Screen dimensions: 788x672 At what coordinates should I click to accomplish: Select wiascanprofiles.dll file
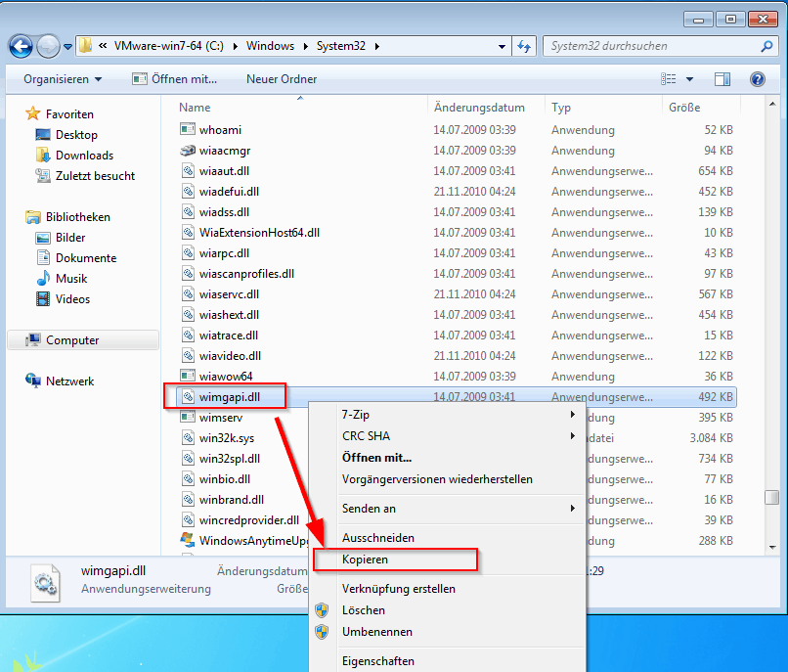[x=246, y=274]
